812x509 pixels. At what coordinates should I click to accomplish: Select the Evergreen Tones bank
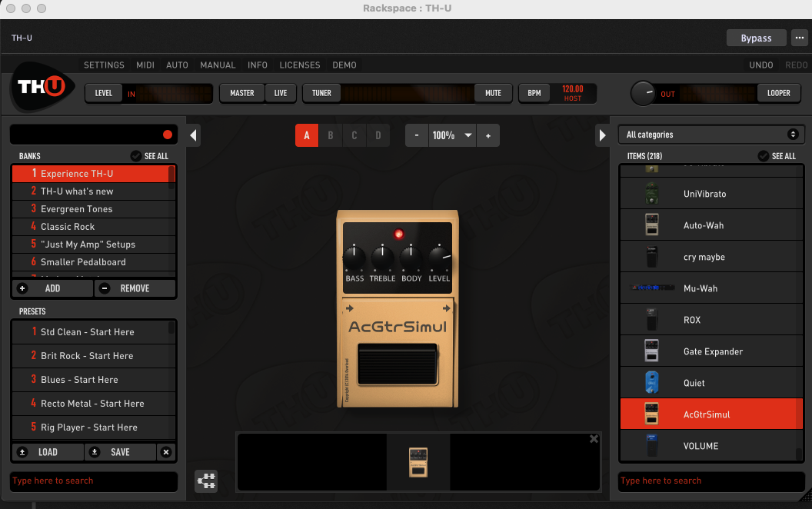tap(94, 209)
